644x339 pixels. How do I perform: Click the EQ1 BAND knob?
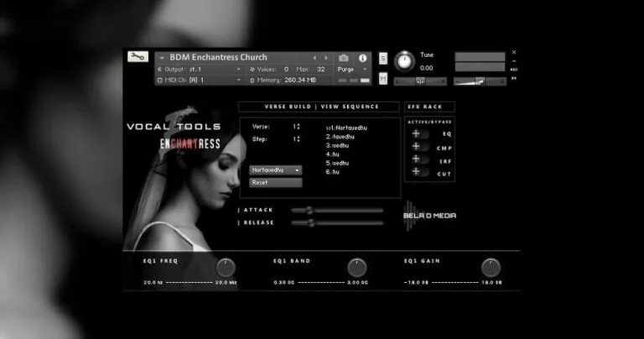(x=356, y=268)
